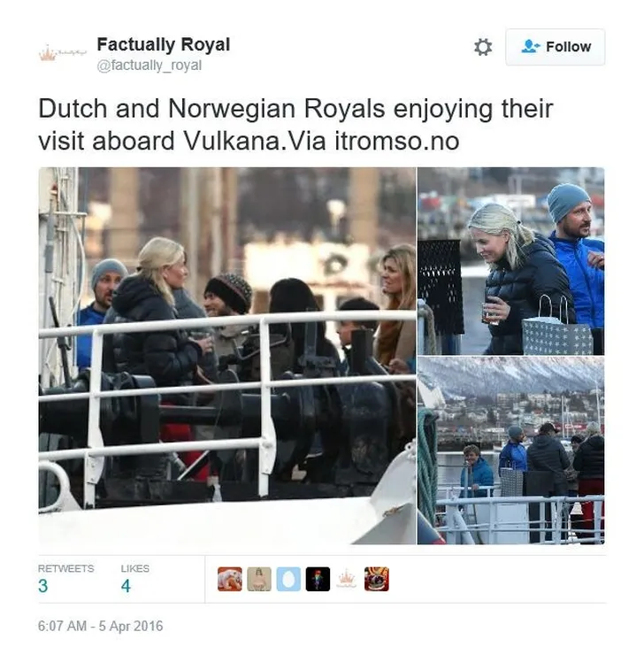
Task: Open the gear settings menu
Action: pos(483,47)
